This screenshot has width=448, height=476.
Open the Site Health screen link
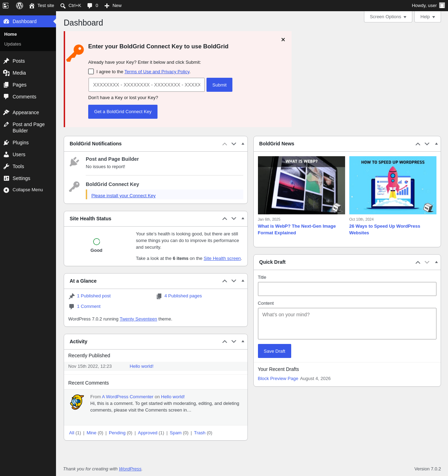tap(222, 258)
